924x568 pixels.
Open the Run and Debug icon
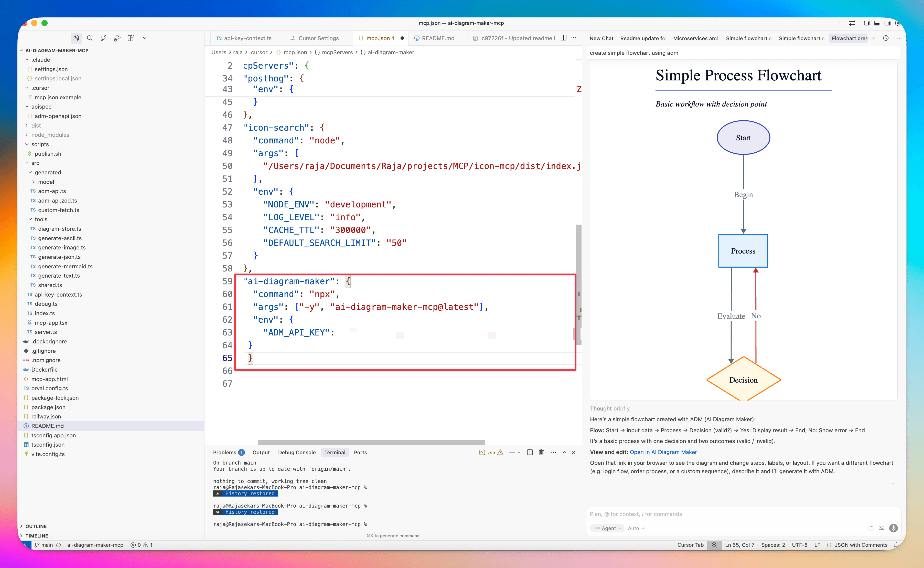coord(117,38)
